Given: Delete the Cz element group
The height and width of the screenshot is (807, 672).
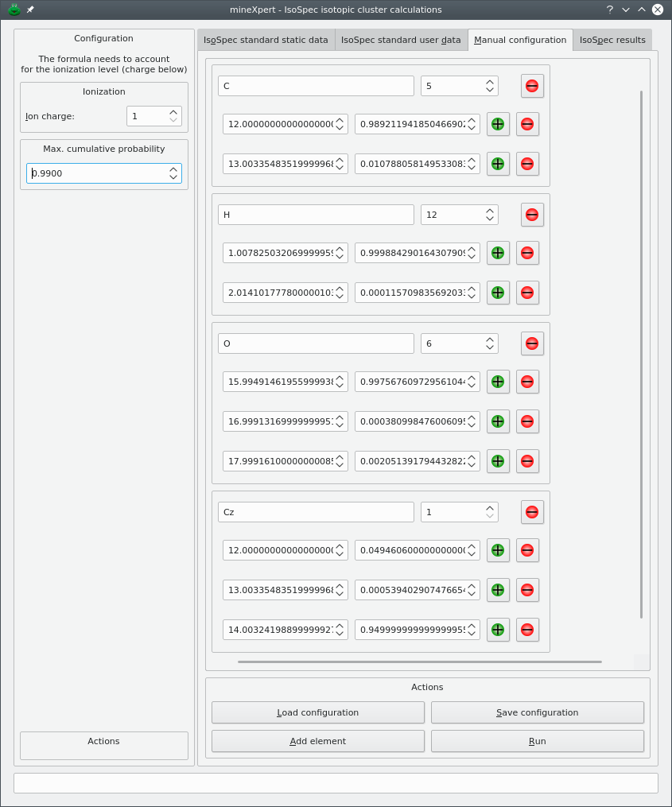Looking at the screenshot, I should pyautogui.click(x=532, y=512).
